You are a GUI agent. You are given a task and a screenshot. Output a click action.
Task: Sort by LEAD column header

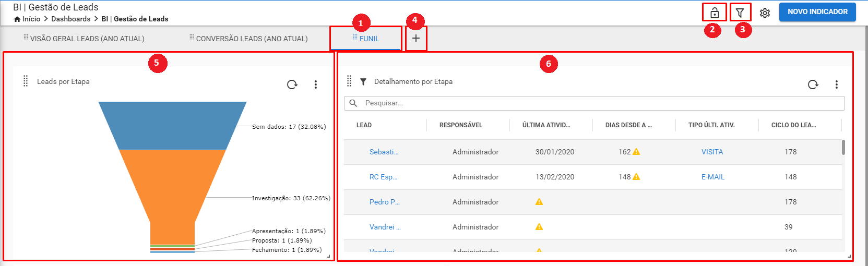tap(364, 125)
